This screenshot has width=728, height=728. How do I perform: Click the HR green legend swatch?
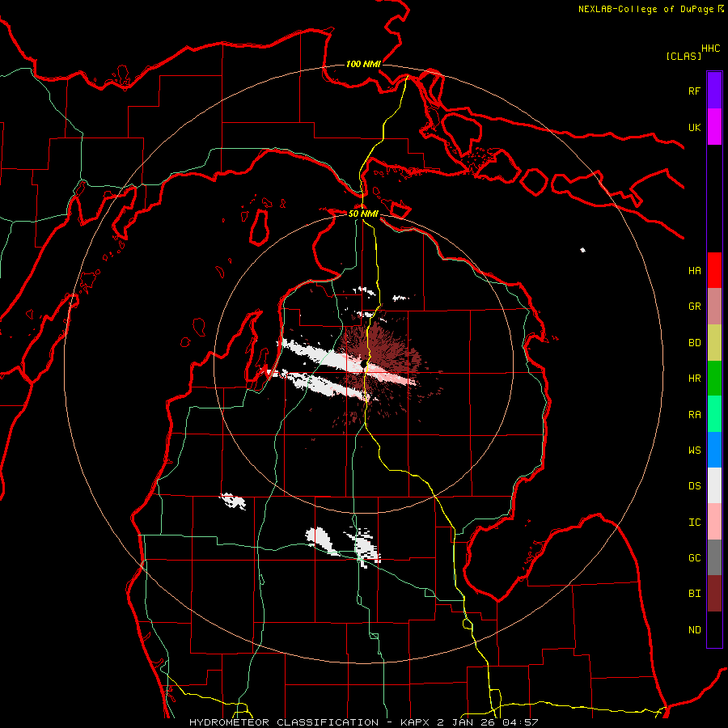coord(714,379)
